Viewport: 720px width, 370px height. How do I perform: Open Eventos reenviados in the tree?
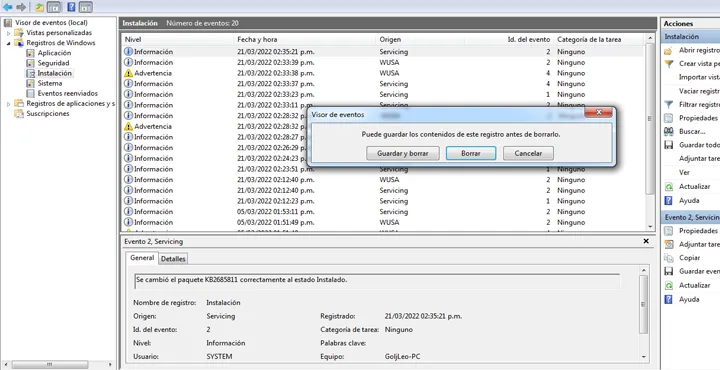67,93
